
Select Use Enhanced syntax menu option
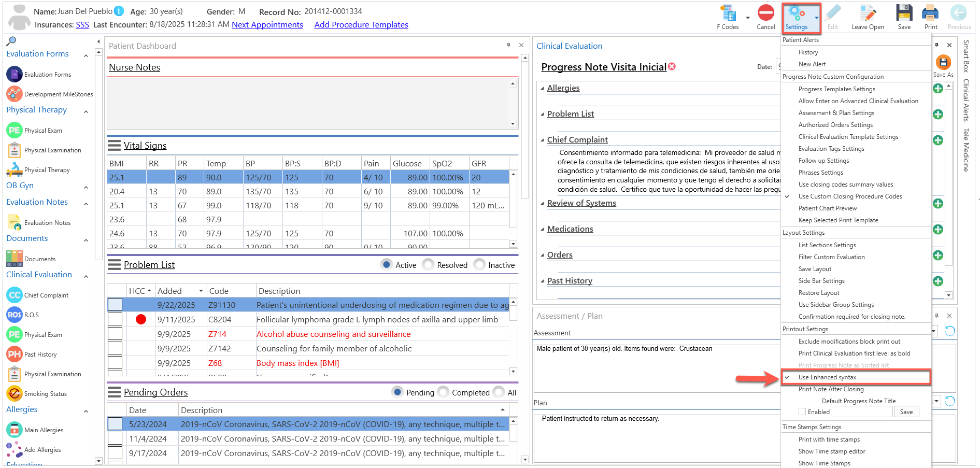click(x=856, y=377)
